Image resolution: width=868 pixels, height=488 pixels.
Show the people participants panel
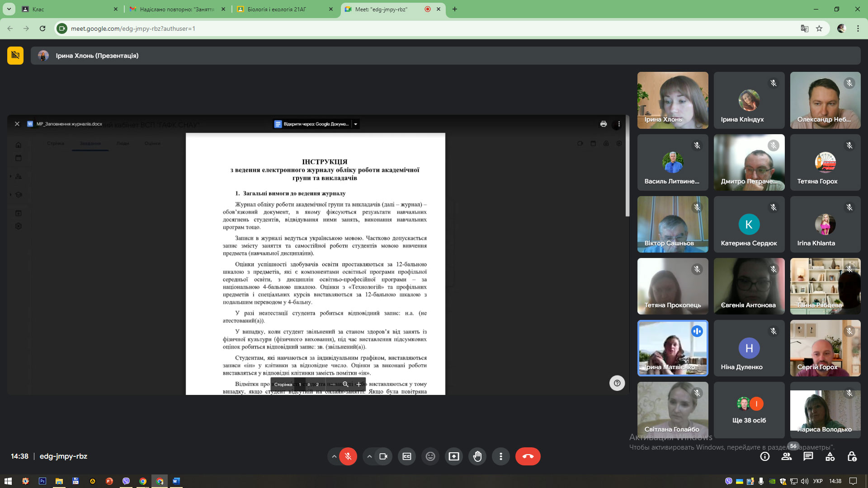pos(787,456)
